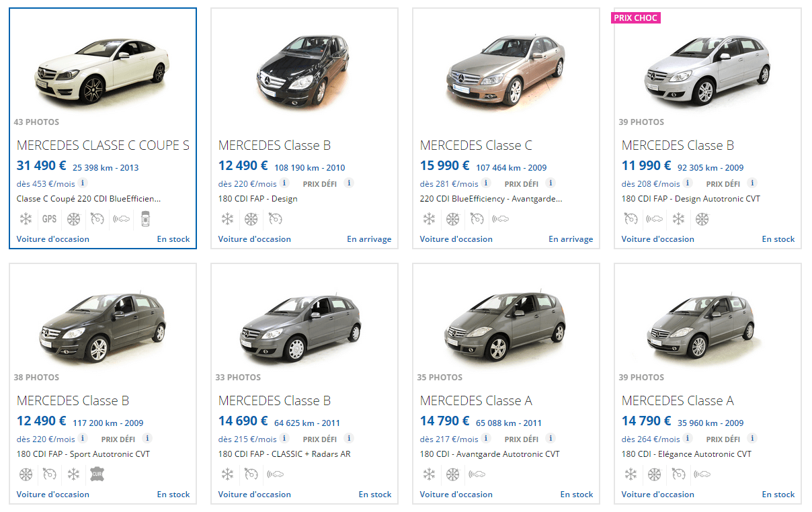
Task: Click white Mercedes coupé photo
Action: [102, 71]
